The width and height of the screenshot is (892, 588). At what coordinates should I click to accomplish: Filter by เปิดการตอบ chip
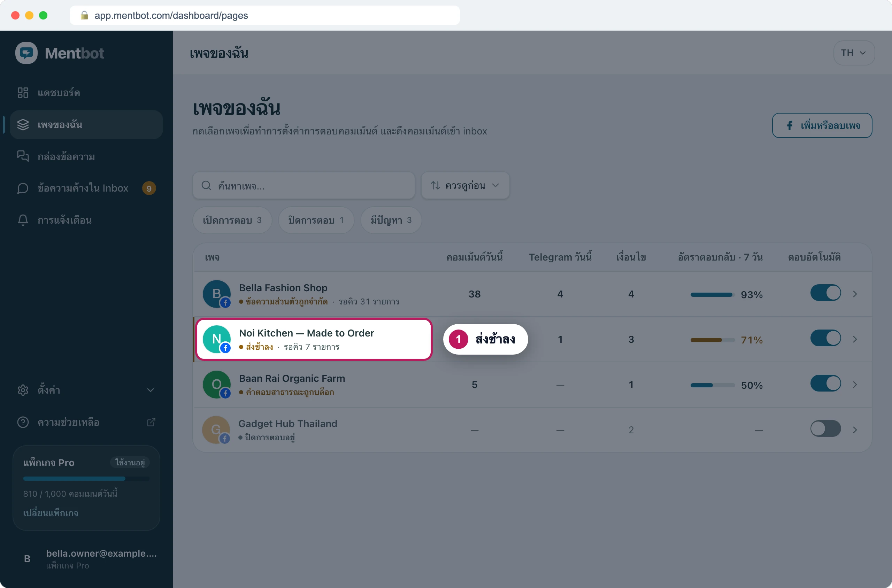232,220
